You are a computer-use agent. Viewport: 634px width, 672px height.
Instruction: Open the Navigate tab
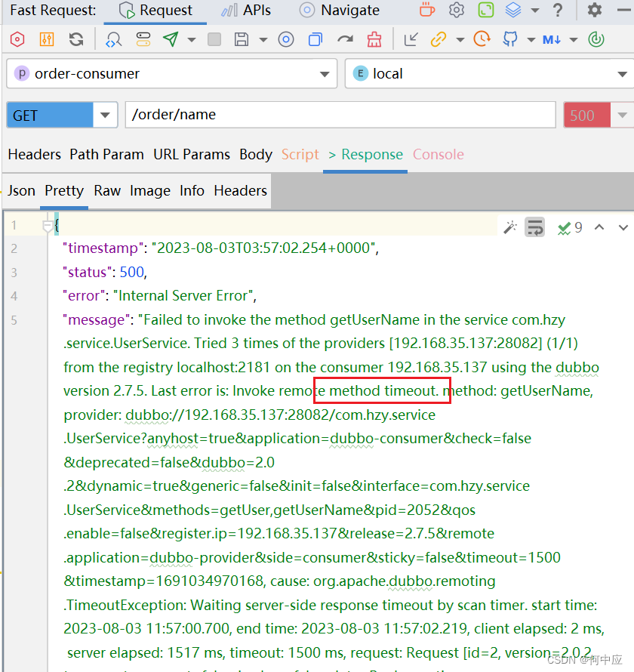coord(340,11)
